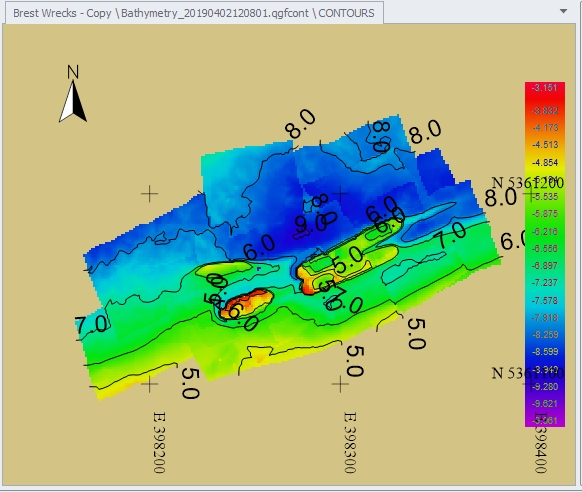Click the grid cross near N 5361200 left
Image resolution: width=582 pixels, height=492 pixels.
pos(150,194)
